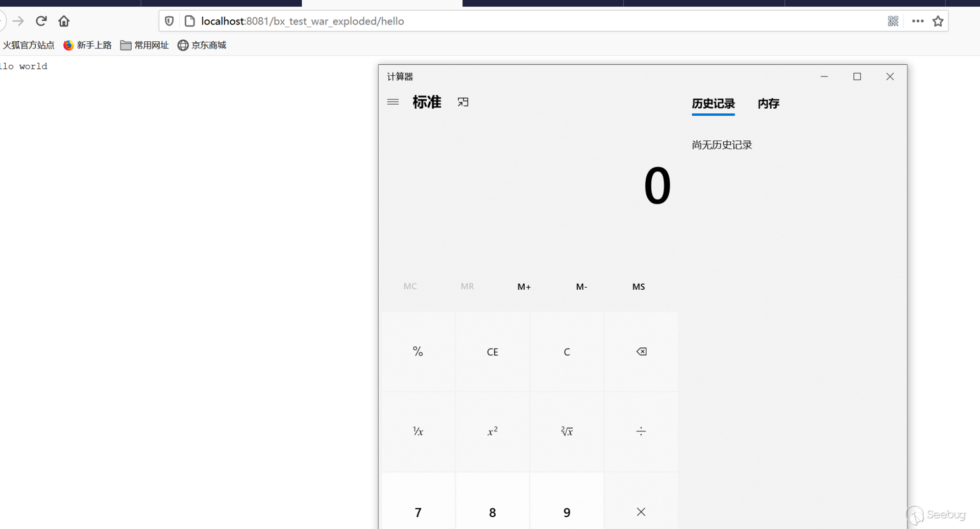Switch to the 历史记录 tab
Viewport: 980px width, 529px height.
click(713, 104)
